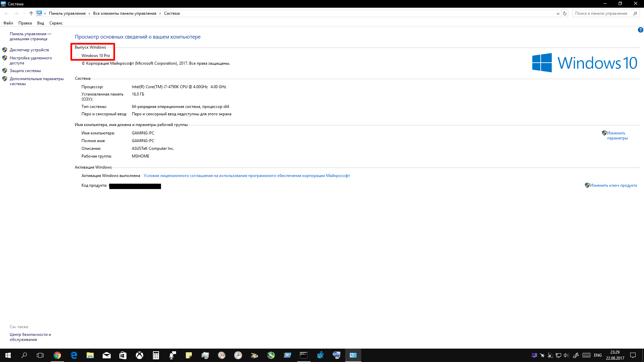Image resolution: width=644 pixels, height=362 pixels.
Task: Open the Xbox app in the taskbar
Action: tap(140, 355)
